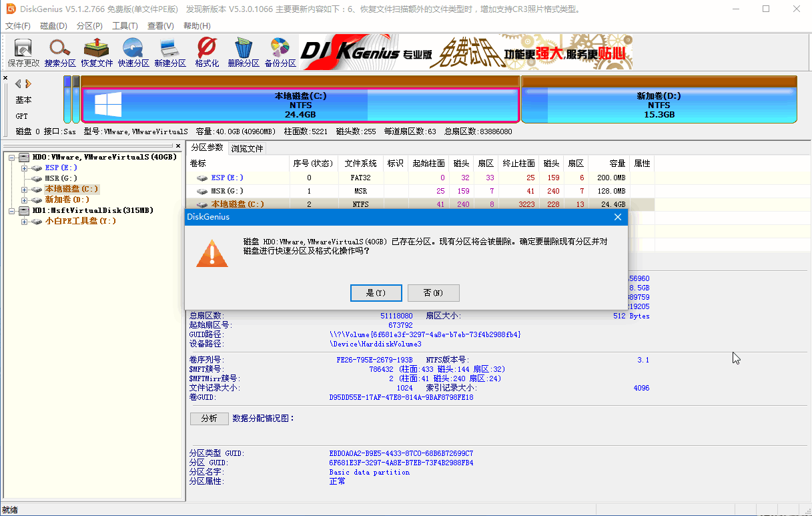Open the 搜索分区 partition search tool

[60, 52]
